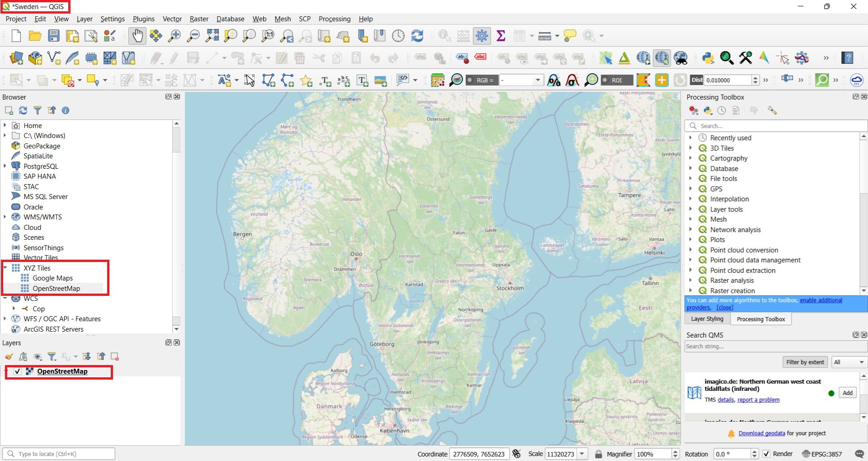Open the Processing menu
Viewport: 868px width, 461px height.
coord(335,19)
